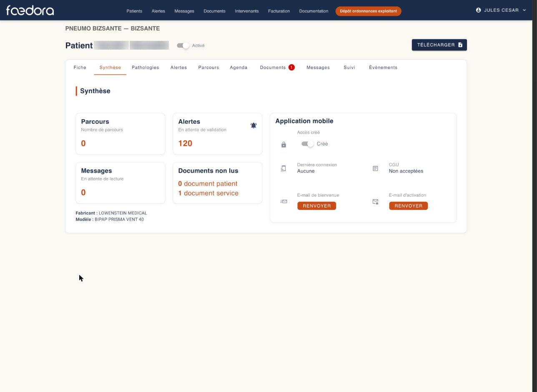The image size is (537, 392).
Task: Switch to the Suivi tab
Action: pyautogui.click(x=349, y=68)
